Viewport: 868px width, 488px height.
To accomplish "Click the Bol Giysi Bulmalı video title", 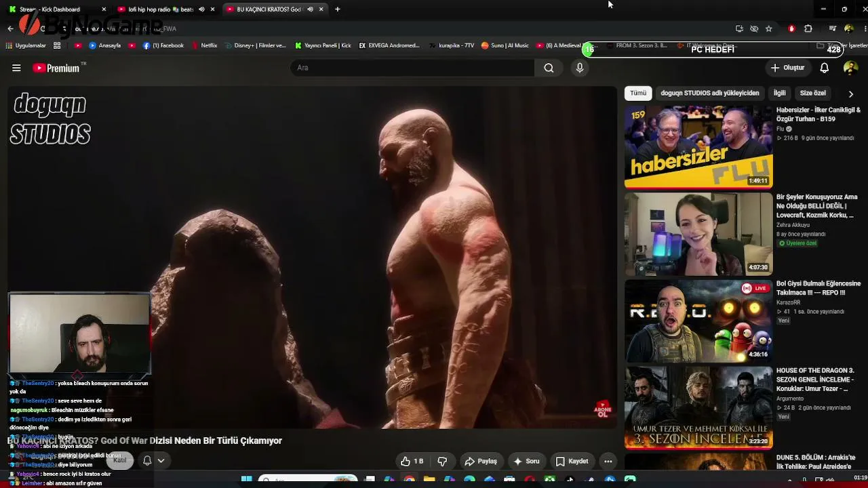I will [818, 288].
